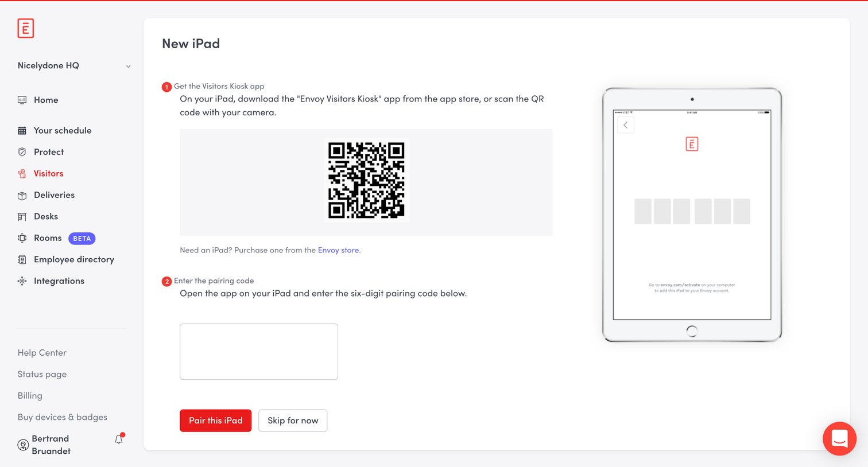Open the Help Center link

(x=42, y=353)
